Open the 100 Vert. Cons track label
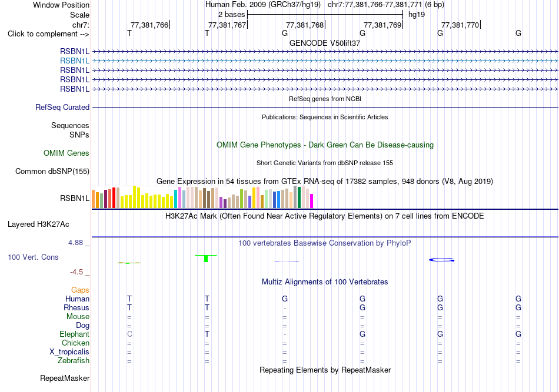The width and height of the screenshot is (559, 392). pos(33,257)
